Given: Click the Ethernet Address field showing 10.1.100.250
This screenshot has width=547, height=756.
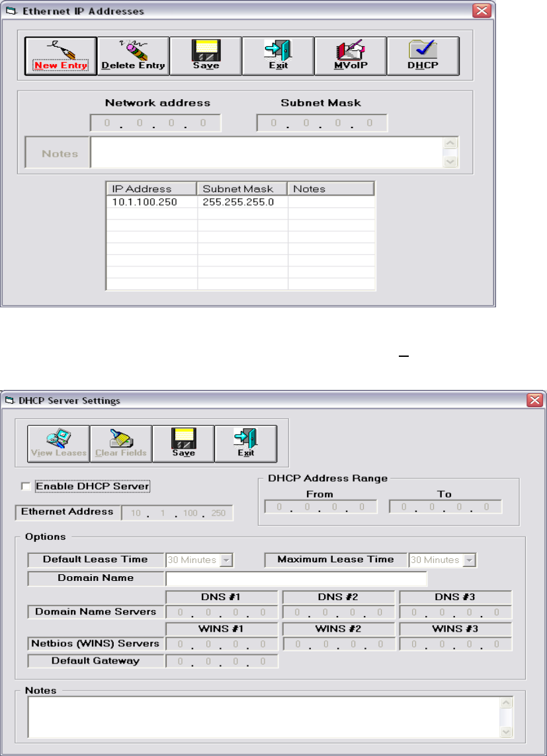Looking at the screenshot, I should 177,513.
